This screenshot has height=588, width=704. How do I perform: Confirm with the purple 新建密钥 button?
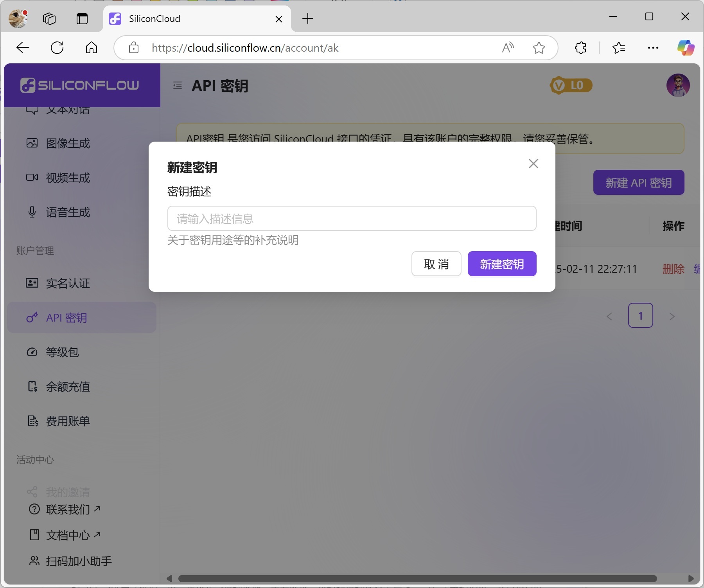[x=502, y=264]
